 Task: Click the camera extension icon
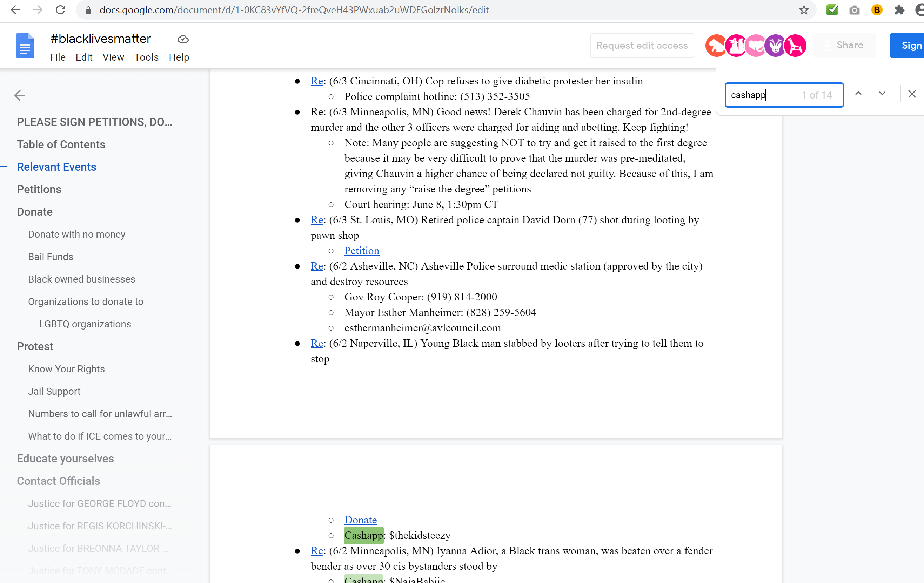point(854,10)
